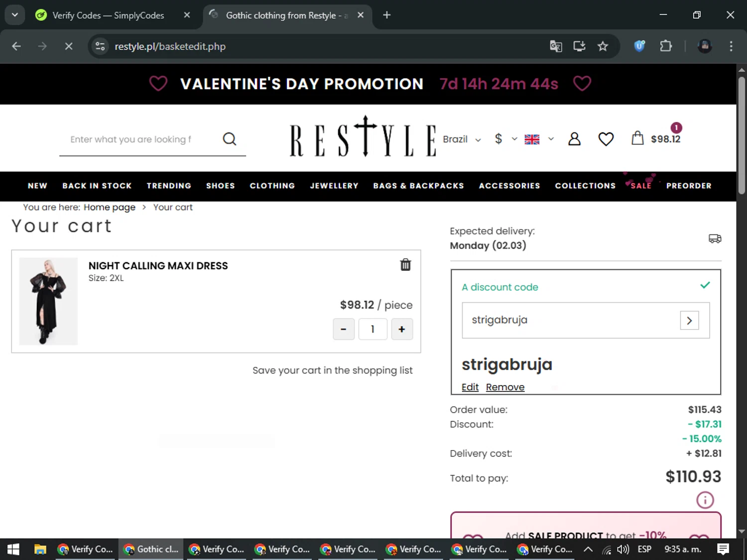Image resolution: width=747 pixels, height=560 pixels.
Task: Show hidden tray icons chevron
Action: (588, 549)
